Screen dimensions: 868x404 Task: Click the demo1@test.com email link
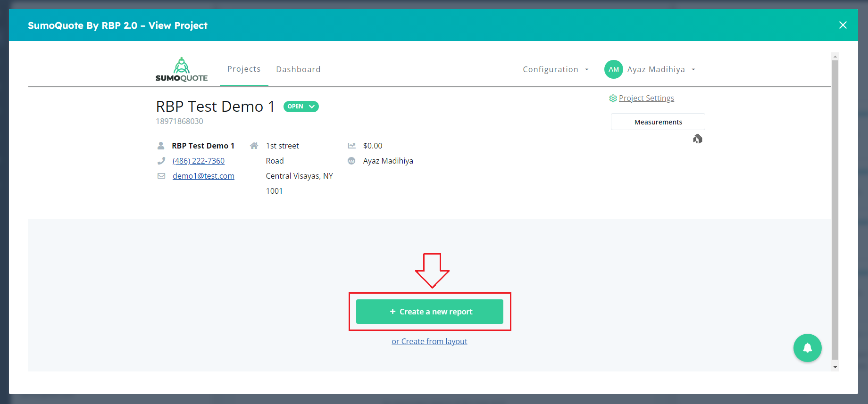click(203, 176)
